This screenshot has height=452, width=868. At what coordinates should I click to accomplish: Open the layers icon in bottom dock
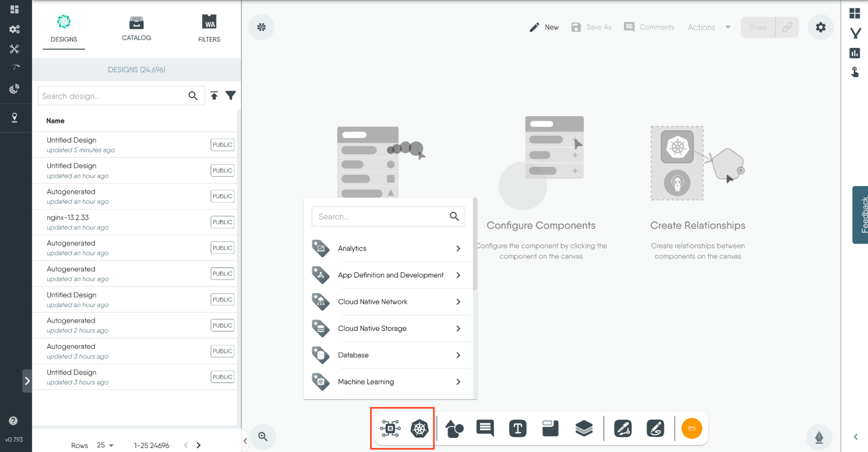point(583,428)
